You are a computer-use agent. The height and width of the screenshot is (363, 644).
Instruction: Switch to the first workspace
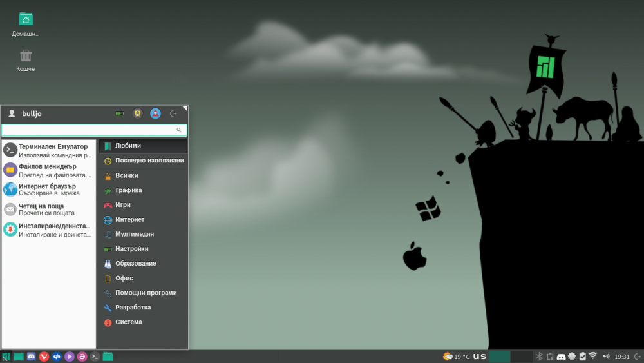pos(500,357)
